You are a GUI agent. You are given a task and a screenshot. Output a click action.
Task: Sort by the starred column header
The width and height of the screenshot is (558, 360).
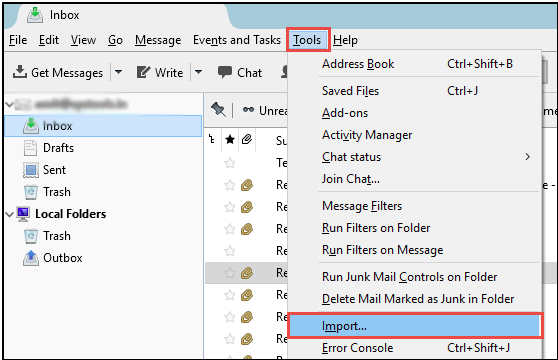230,140
